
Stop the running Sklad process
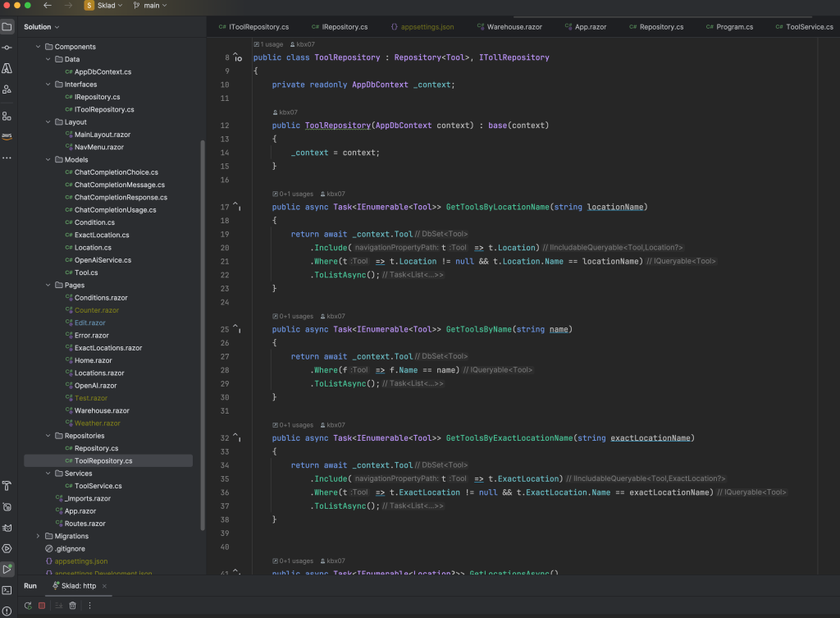[x=42, y=606]
